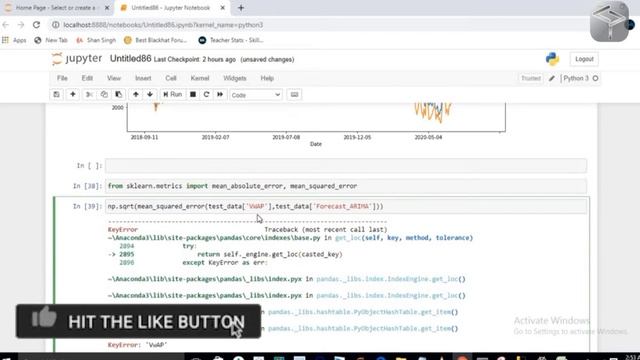Image resolution: width=640 pixels, height=360 pixels.
Task: Open a new browser tab with the plus button
Action: coord(241,8)
